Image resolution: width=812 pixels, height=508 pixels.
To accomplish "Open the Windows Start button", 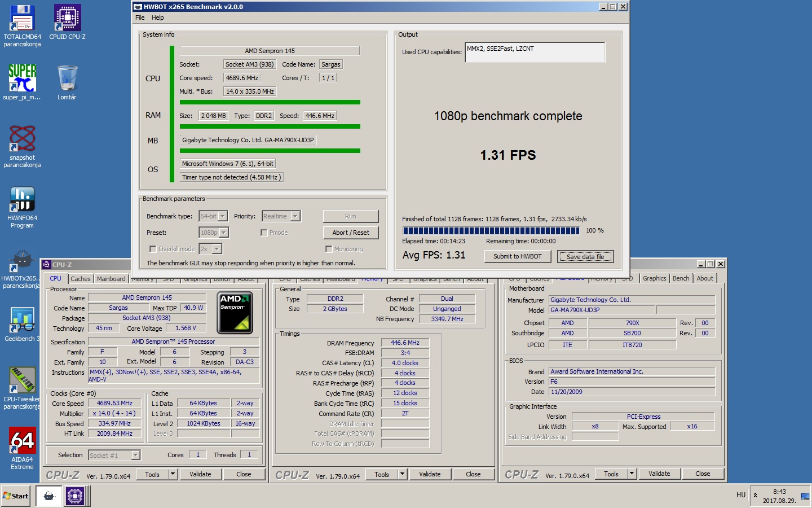I will (16, 496).
